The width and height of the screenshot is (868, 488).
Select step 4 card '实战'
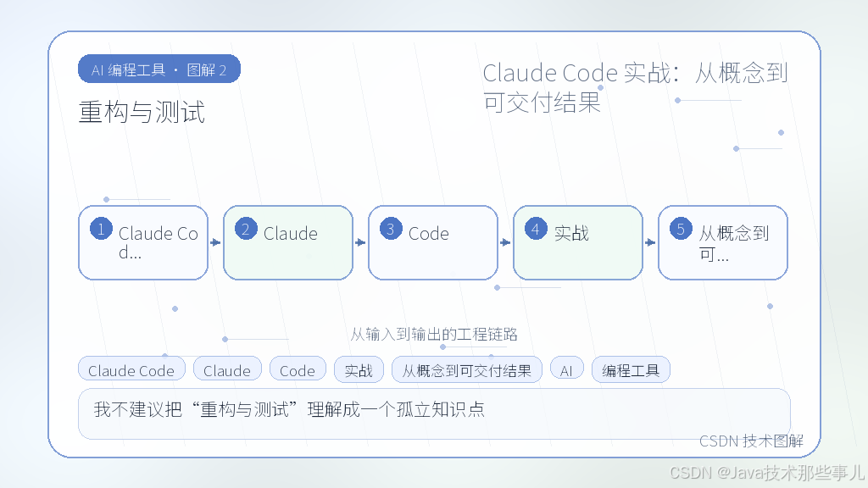pyautogui.click(x=578, y=243)
